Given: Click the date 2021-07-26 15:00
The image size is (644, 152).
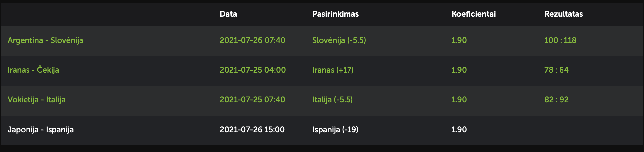Looking at the screenshot, I should click(252, 130).
